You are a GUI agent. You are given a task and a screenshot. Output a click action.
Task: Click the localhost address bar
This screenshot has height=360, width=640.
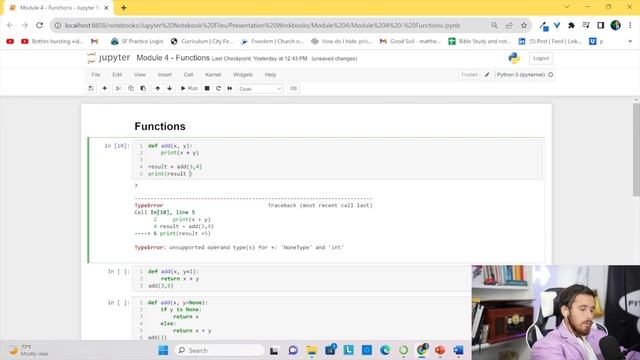click(x=262, y=25)
